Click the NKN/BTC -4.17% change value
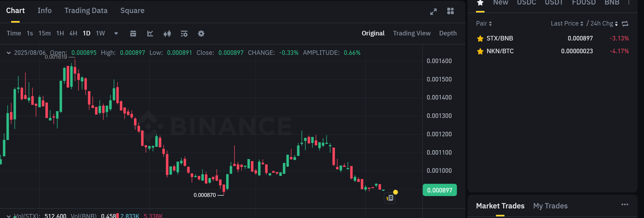 pos(619,51)
